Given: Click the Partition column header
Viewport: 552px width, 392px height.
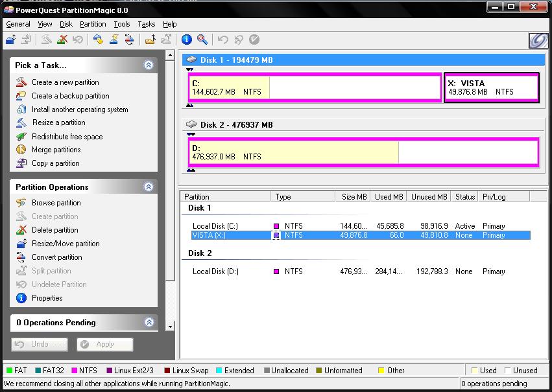Looking at the screenshot, I should tap(225, 197).
